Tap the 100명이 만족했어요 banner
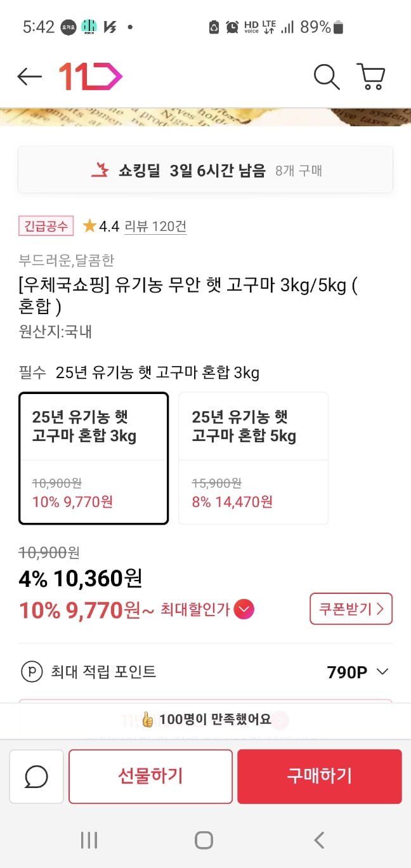 (x=205, y=720)
